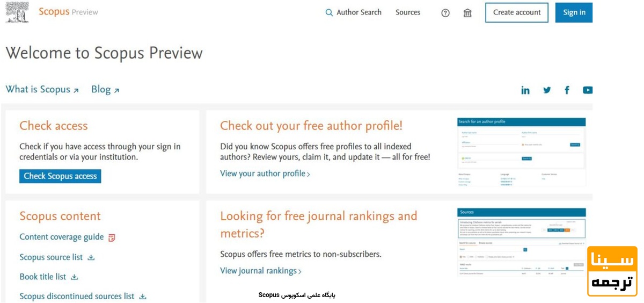This screenshot has height=303, width=644.
Task: Click the Welcome to Scopus Preview title
Action: coord(104,53)
